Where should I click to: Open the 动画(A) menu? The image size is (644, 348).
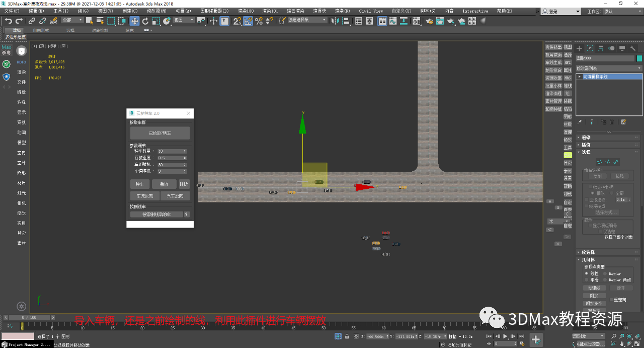(x=183, y=11)
